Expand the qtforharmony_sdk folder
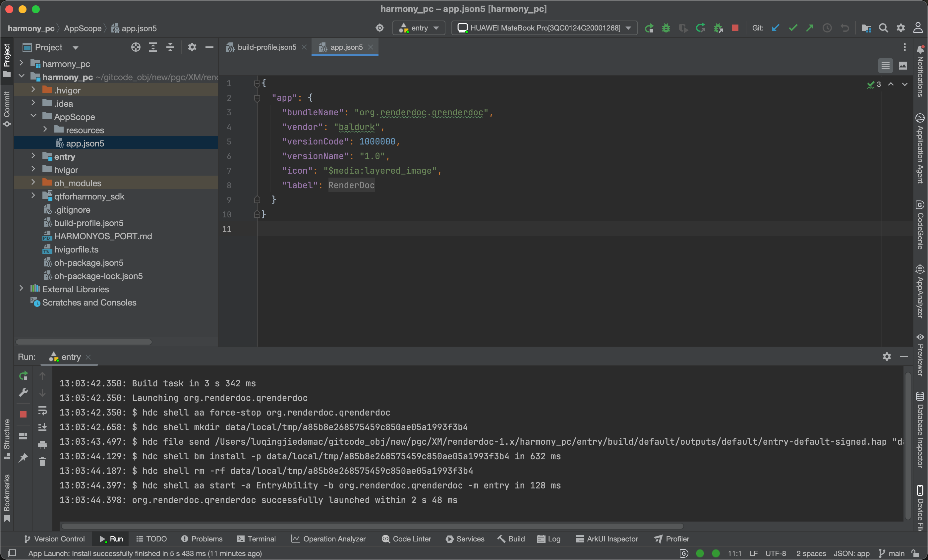Screen dimensions: 928x560 (x=33, y=196)
